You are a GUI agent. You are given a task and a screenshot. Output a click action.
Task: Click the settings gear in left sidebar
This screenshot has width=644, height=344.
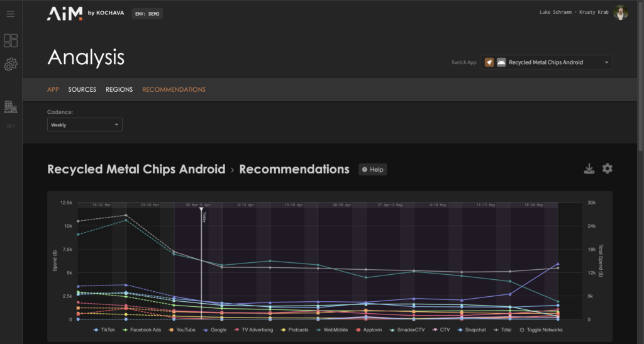[10, 65]
